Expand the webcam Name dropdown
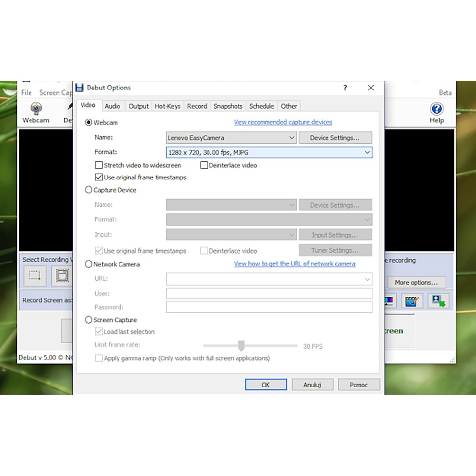Image resolution: width=476 pixels, height=476 pixels. pyautogui.click(x=291, y=138)
